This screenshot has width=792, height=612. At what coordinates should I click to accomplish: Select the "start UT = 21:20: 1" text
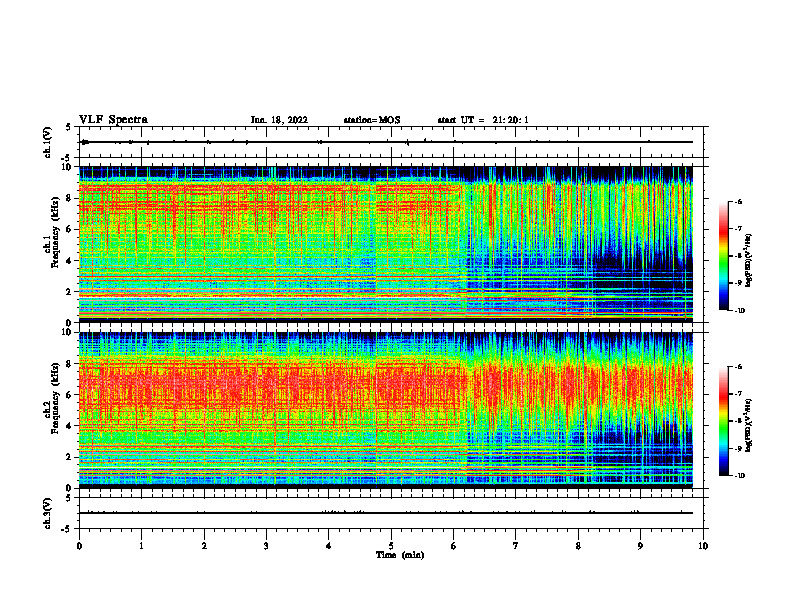click(x=483, y=120)
